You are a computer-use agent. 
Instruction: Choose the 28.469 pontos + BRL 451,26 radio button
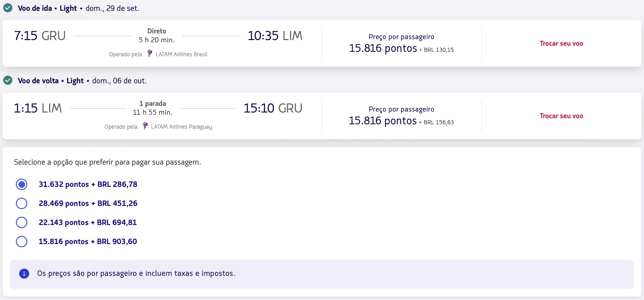click(x=22, y=203)
